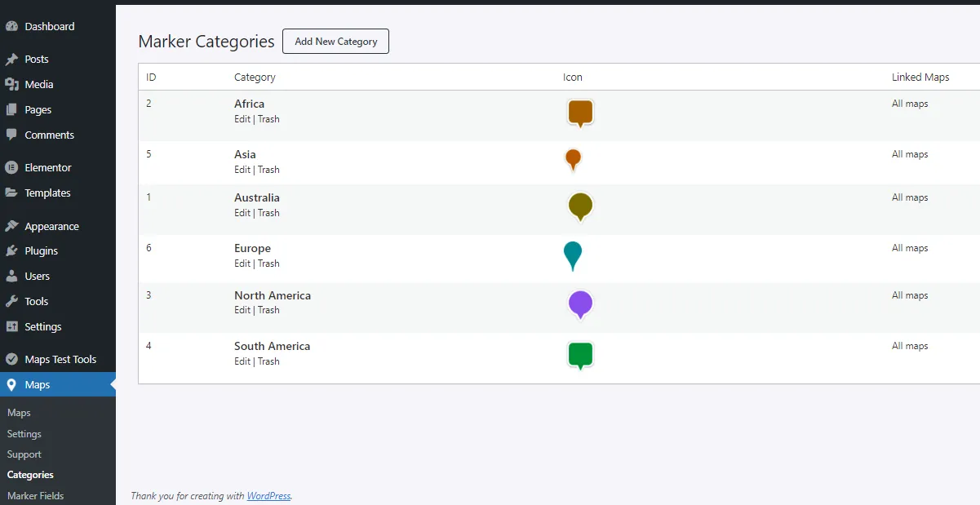This screenshot has height=505, width=980.
Task: Click the ID column header
Action: click(x=151, y=78)
